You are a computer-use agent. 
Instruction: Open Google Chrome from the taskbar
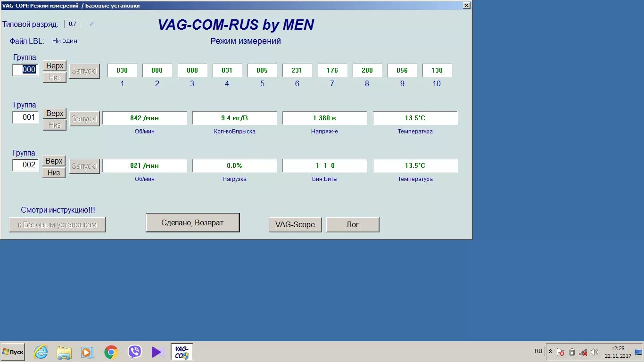(111, 352)
